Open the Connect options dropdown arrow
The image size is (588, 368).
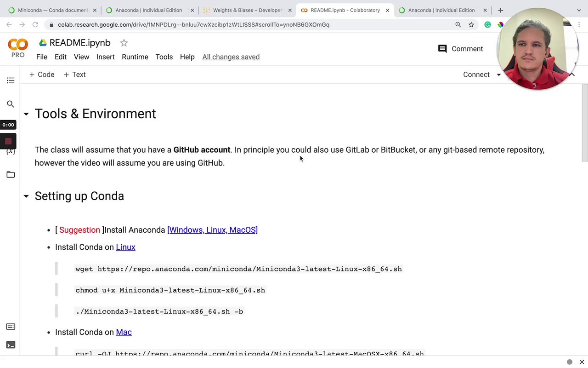point(498,75)
